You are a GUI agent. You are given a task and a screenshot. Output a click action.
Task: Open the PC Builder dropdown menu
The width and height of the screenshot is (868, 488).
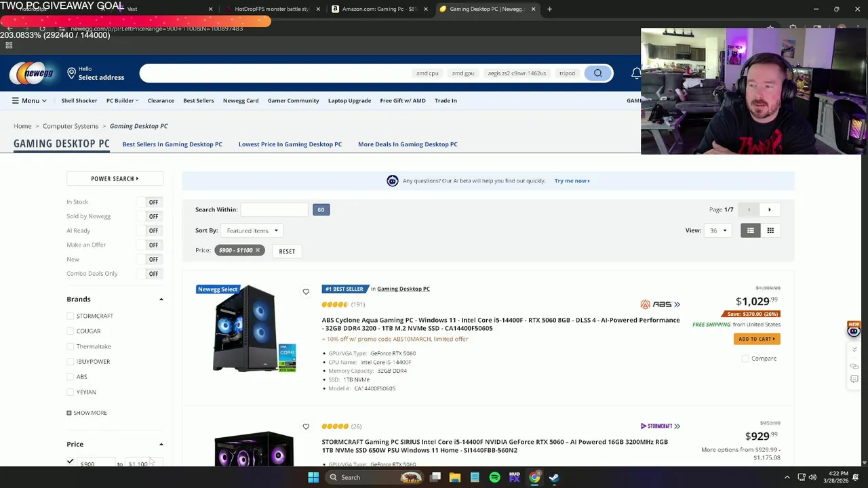(122, 100)
